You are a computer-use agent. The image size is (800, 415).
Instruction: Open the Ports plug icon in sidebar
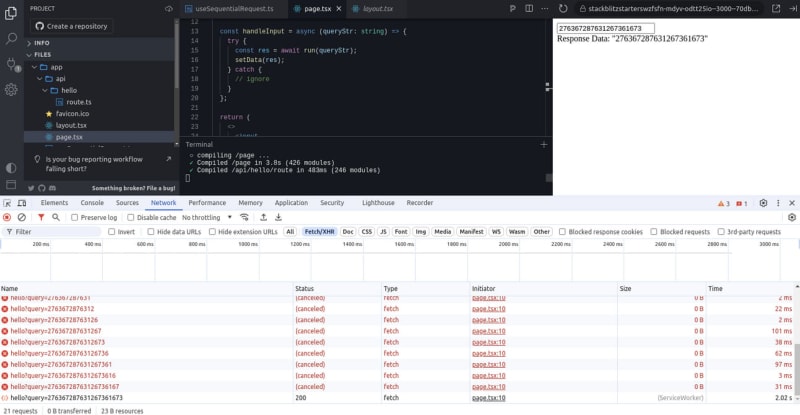pos(11,64)
